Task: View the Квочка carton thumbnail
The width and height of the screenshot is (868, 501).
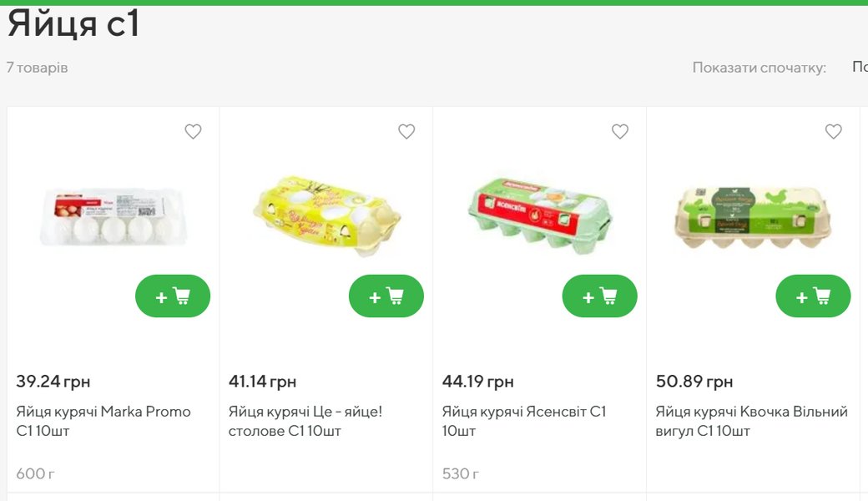Action: [x=754, y=217]
